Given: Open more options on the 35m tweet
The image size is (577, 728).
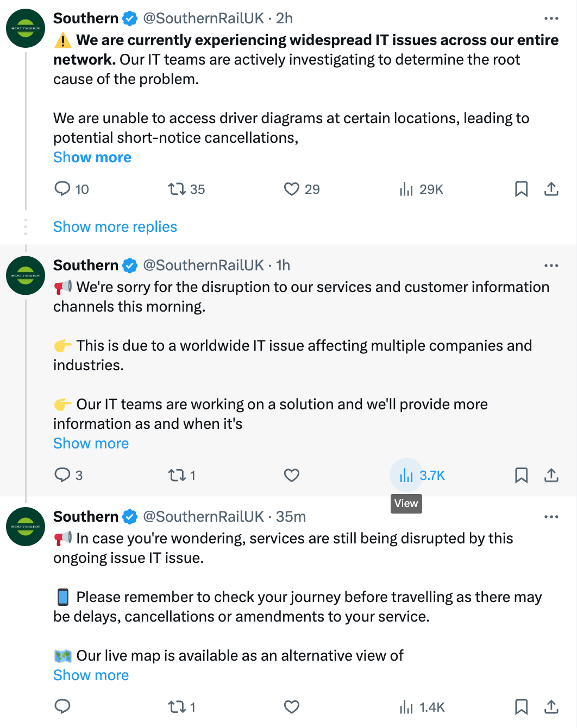Looking at the screenshot, I should click(x=551, y=517).
